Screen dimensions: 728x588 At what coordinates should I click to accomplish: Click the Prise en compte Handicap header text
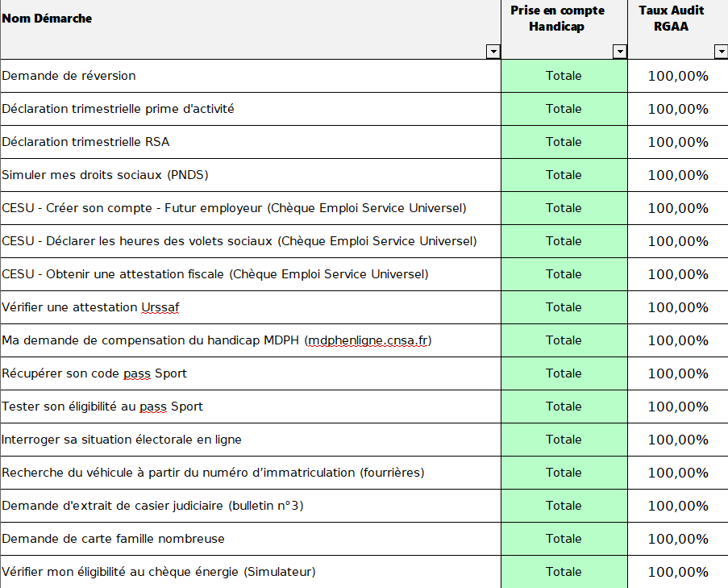[x=556, y=19]
